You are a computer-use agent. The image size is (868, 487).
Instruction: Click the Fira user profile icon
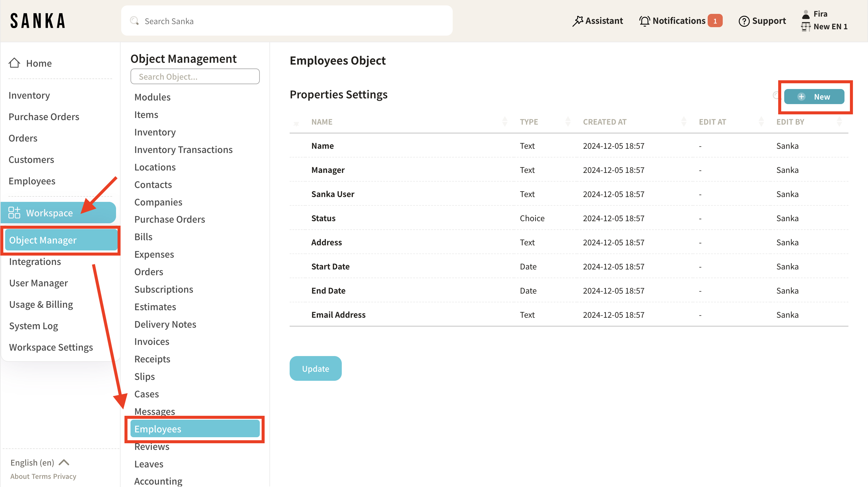[x=806, y=14]
